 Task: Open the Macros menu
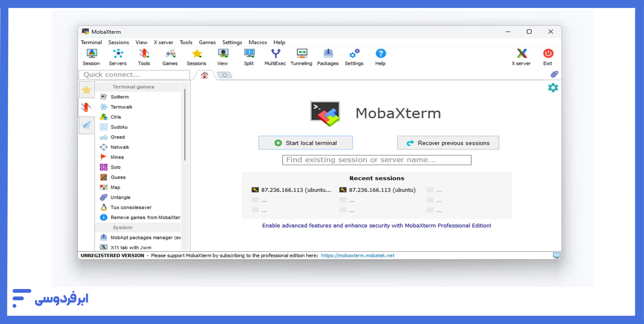click(258, 42)
